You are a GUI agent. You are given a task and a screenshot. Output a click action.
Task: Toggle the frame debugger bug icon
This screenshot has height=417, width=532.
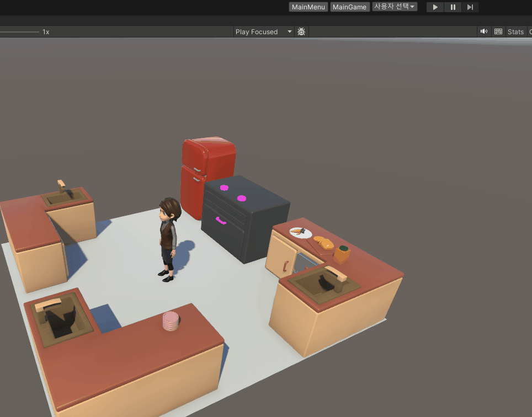pos(301,31)
